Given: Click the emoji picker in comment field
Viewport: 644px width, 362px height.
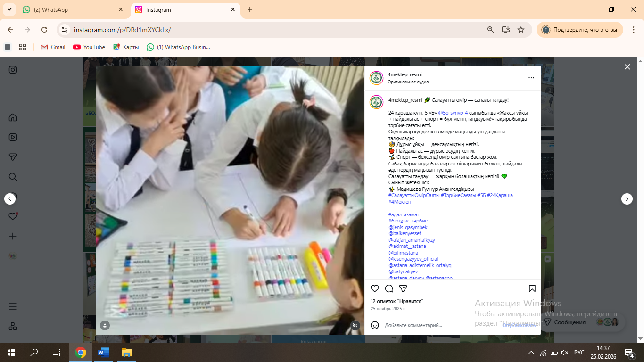Looking at the screenshot, I should pyautogui.click(x=375, y=325).
